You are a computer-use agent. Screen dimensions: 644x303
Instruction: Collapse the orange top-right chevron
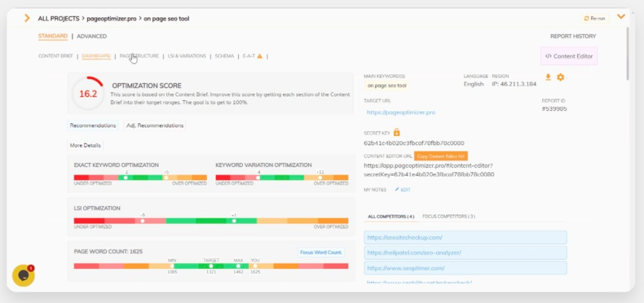click(x=621, y=16)
